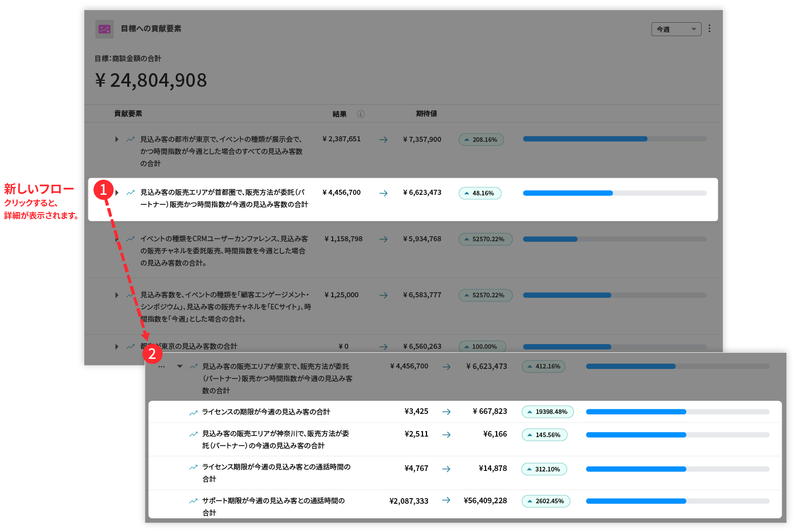Click the arrow between ¥ 4,456,700 and ¥ 6,623,473 in highlighted row
The image size is (796, 532).
(x=384, y=193)
